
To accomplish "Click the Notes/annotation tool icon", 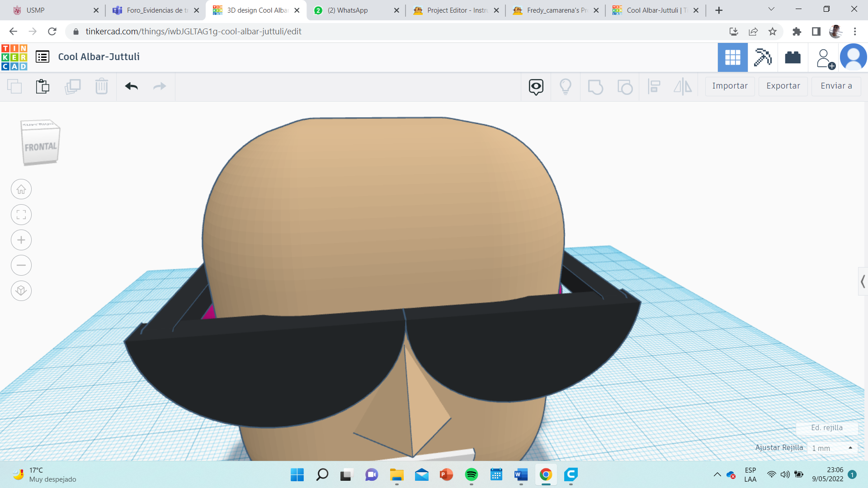I will click(536, 86).
